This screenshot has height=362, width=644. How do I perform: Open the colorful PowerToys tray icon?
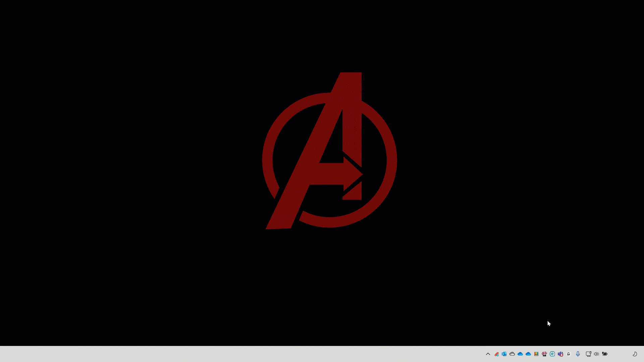536,354
